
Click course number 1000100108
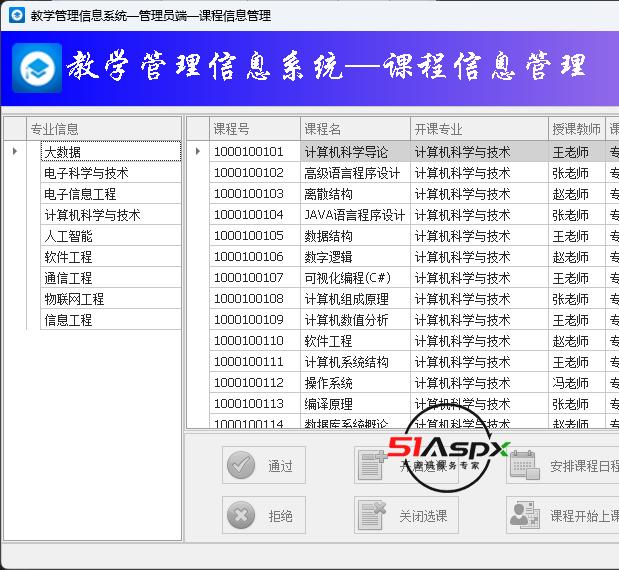click(255, 298)
